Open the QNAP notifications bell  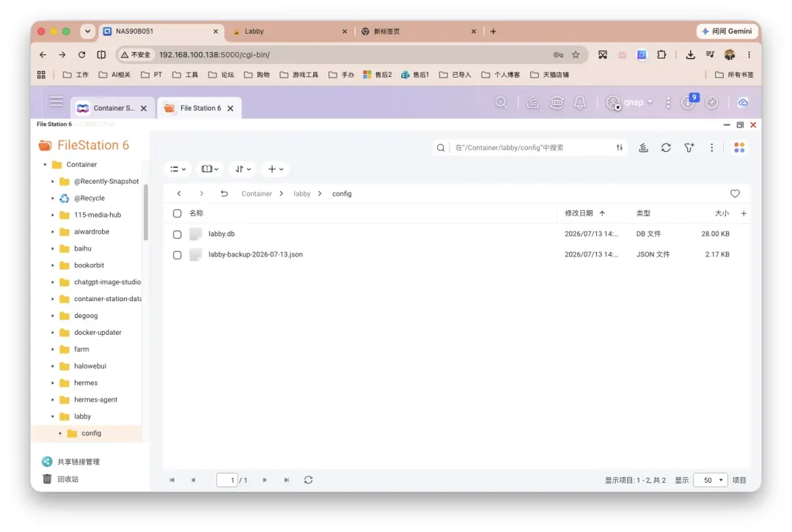click(x=580, y=103)
